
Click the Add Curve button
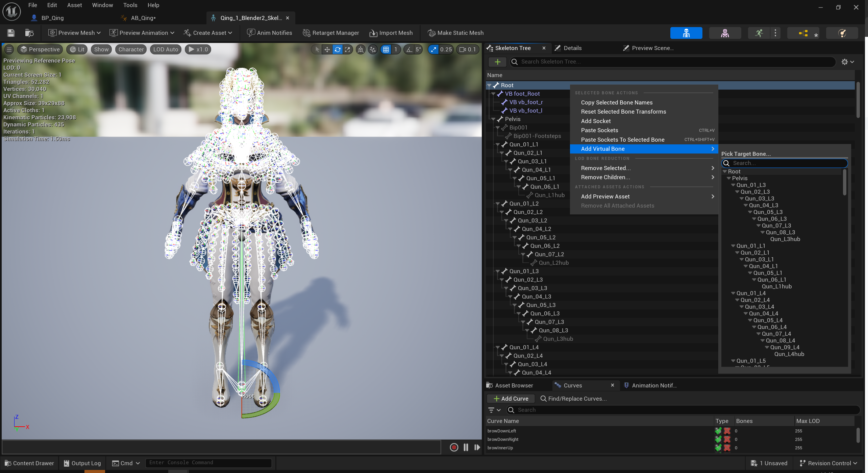[511, 399]
